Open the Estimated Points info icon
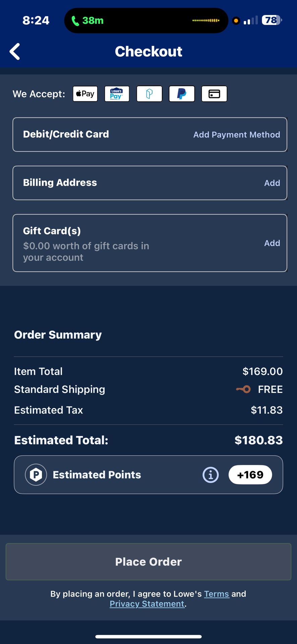The image size is (297, 644). [211, 475]
